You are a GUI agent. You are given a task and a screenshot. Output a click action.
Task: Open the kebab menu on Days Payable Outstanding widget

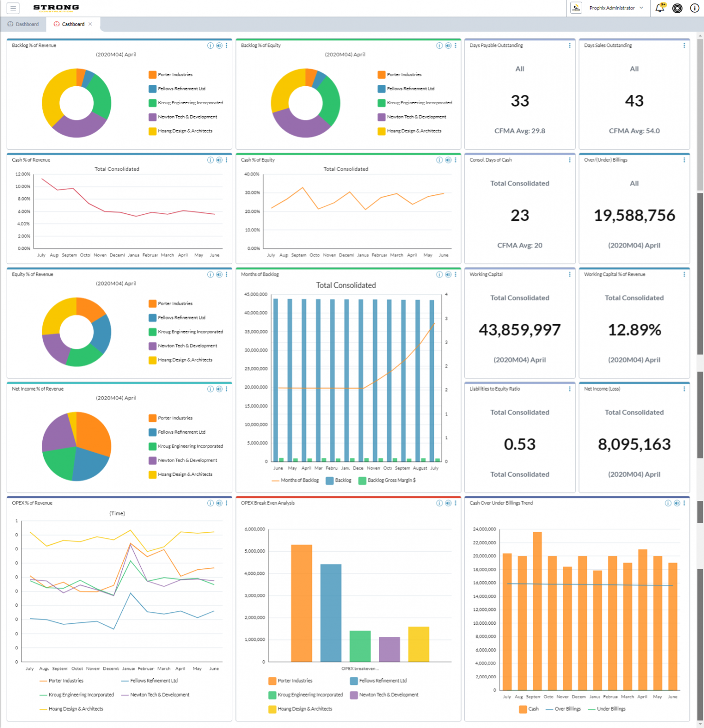pos(569,45)
